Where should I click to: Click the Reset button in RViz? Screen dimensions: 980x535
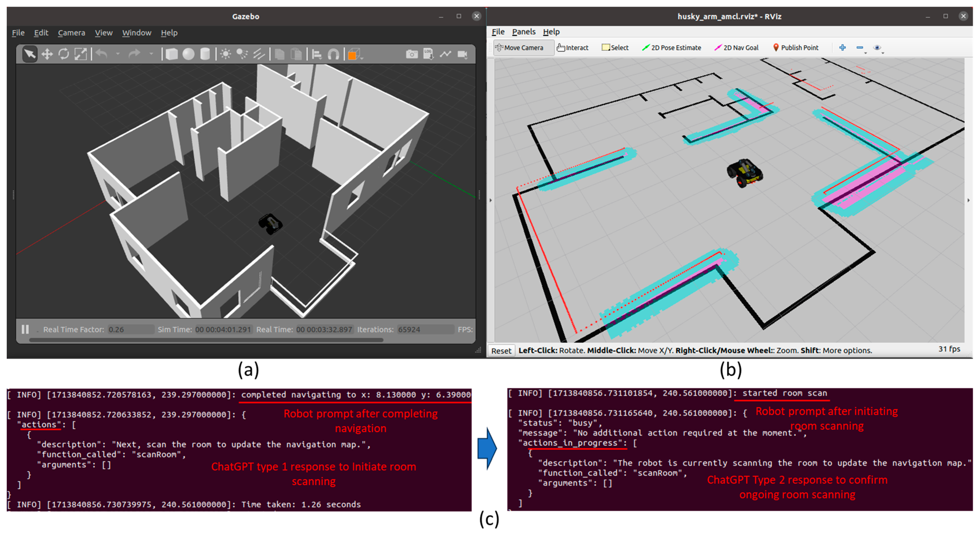pos(501,350)
